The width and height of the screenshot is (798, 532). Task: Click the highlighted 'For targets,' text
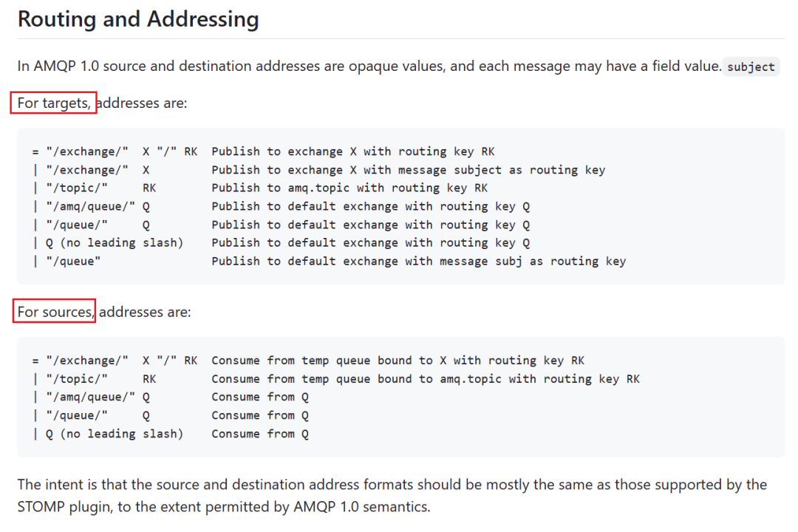[x=54, y=103]
